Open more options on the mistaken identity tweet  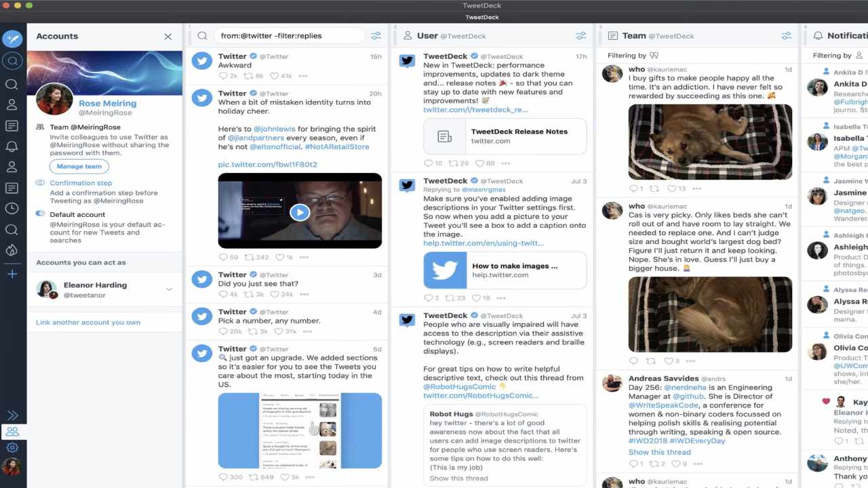304,258
